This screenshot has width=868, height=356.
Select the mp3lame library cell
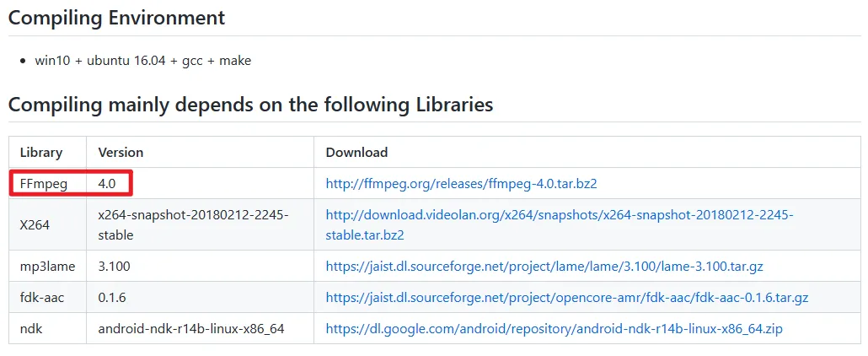(47, 266)
